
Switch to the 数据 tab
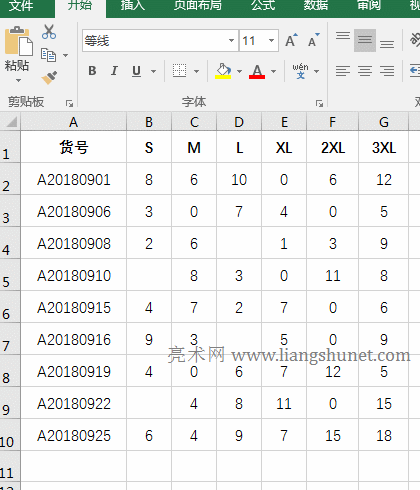316,6
